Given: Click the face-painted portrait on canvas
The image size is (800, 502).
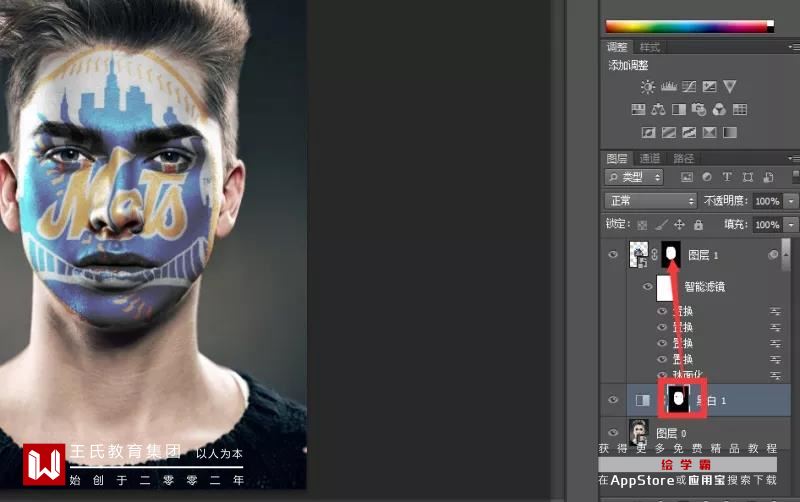Looking at the screenshot, I should (153, 245).
